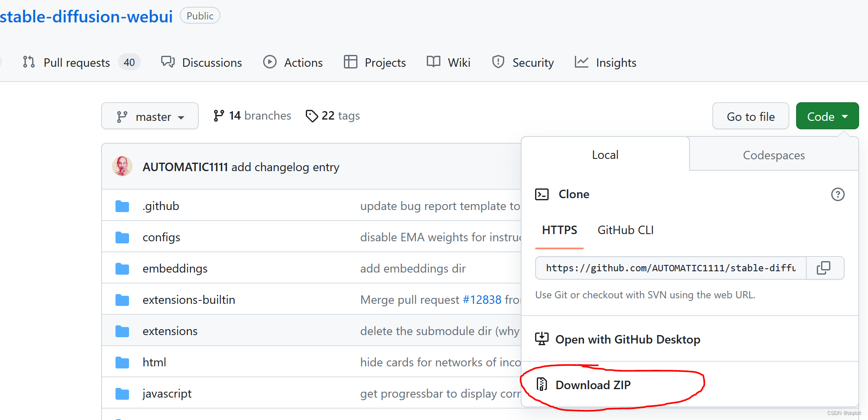Click the html folder icon
Viewport: 868px width, 420px height.
pos(122,363)
